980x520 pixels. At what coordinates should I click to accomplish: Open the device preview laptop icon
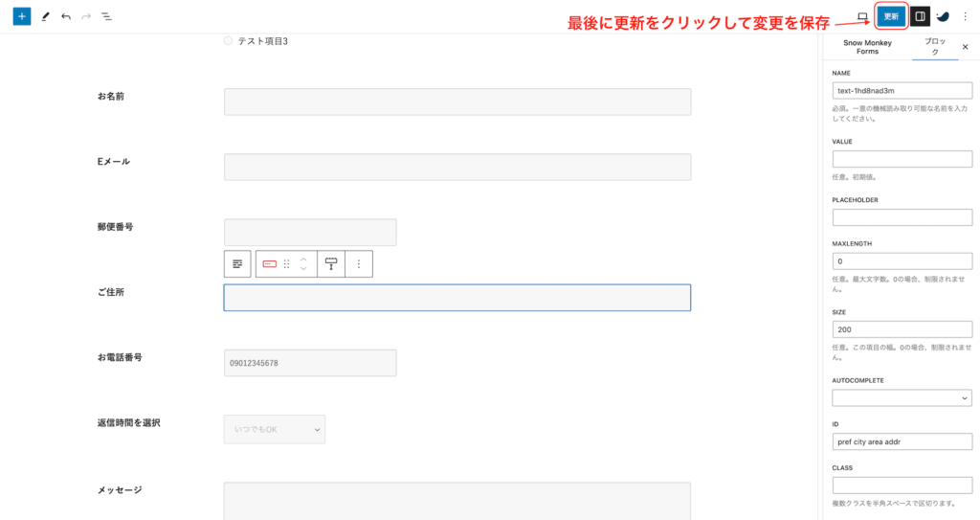862,16
